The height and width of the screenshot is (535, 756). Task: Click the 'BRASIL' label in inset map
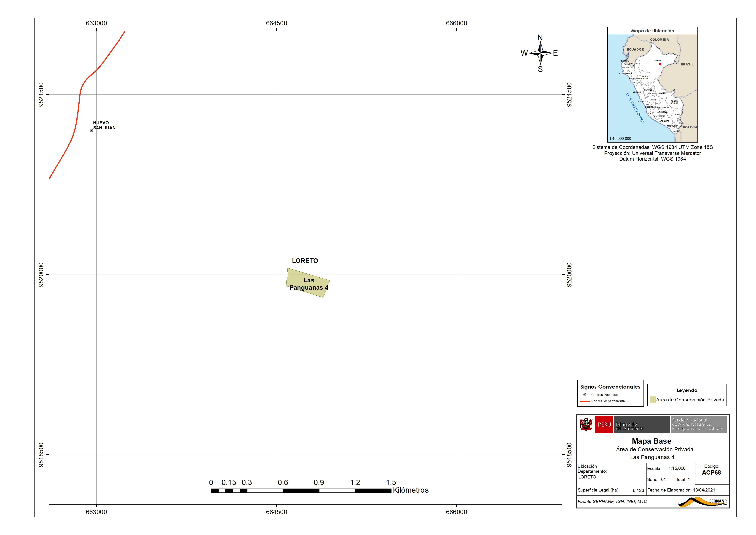click(687, 64)
